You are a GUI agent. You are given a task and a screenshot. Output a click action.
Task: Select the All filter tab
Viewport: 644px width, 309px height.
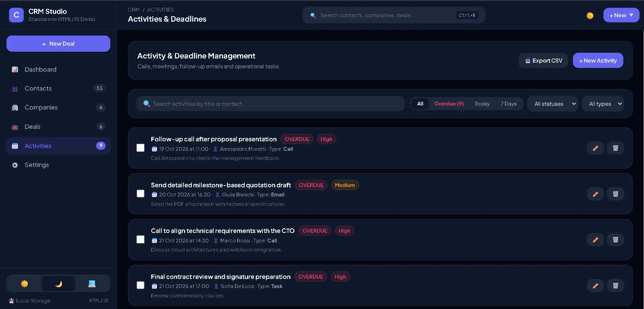pos(420,104)
